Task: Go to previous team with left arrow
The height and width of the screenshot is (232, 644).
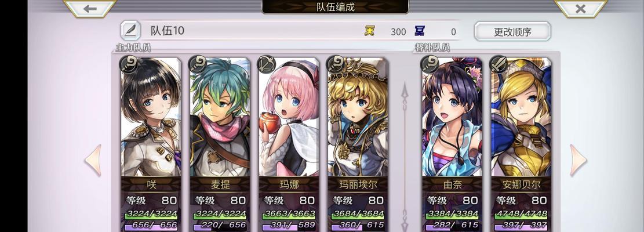Action: click(93, 161)
